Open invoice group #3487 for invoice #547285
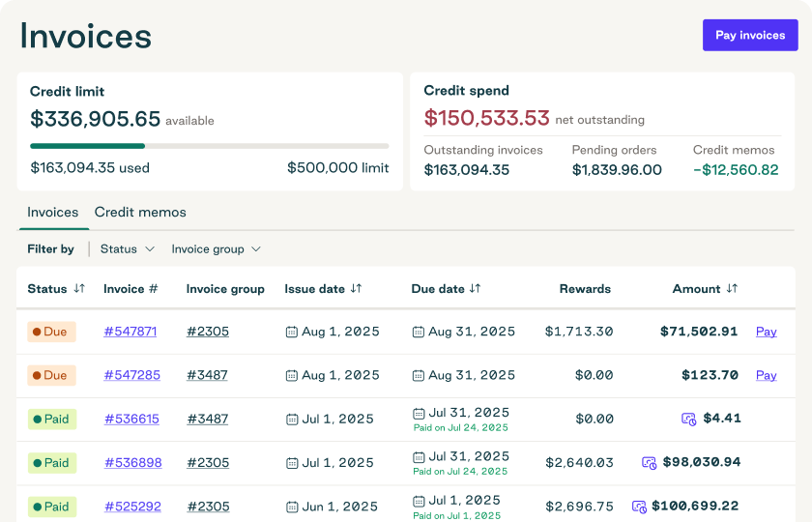The width and height of the screenshot is (812, 522). pyautogui.click(x=207, y=375)
